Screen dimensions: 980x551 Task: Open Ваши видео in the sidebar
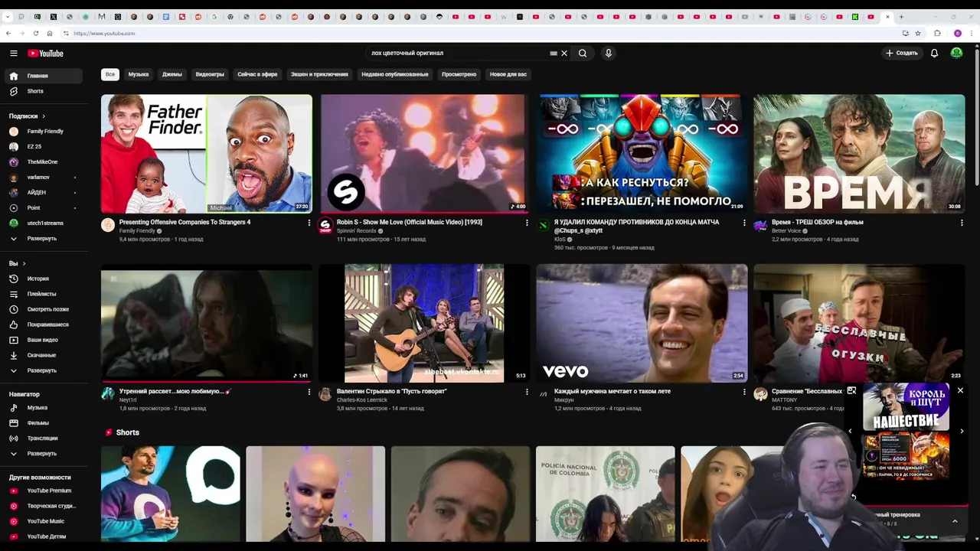44,340
